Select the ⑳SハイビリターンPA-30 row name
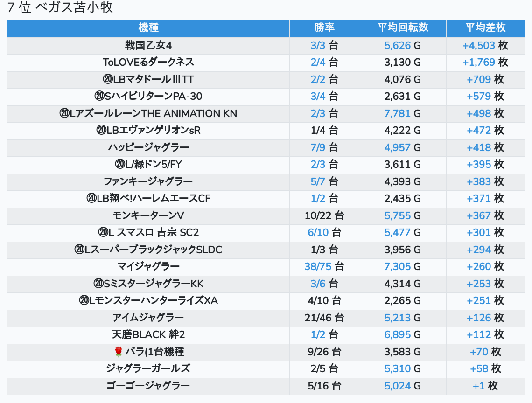 tap(148, 97)
